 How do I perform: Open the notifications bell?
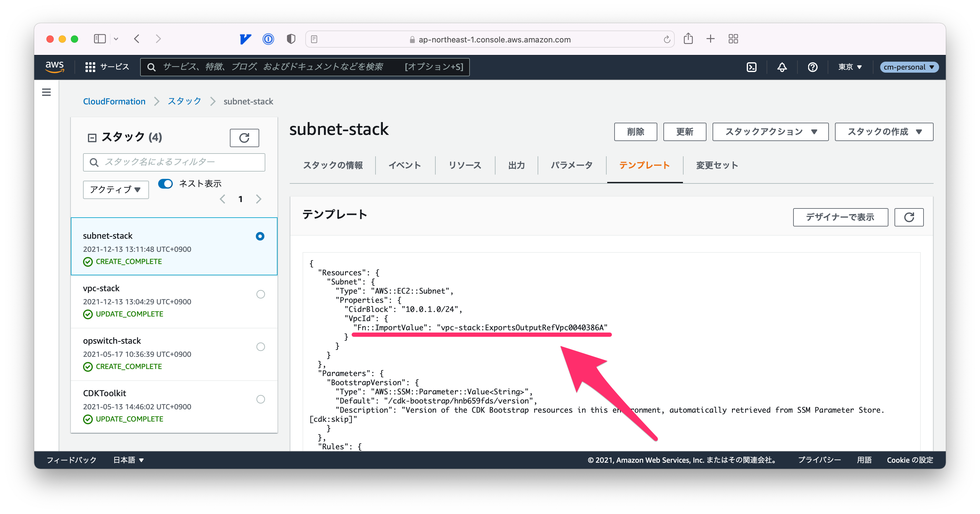tap(782, 67)
